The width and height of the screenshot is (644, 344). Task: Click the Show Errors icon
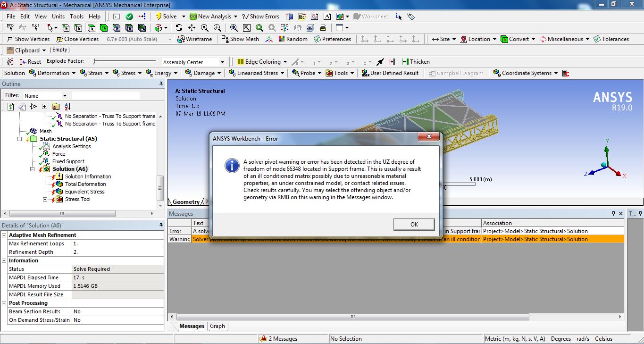click(260, 16)
